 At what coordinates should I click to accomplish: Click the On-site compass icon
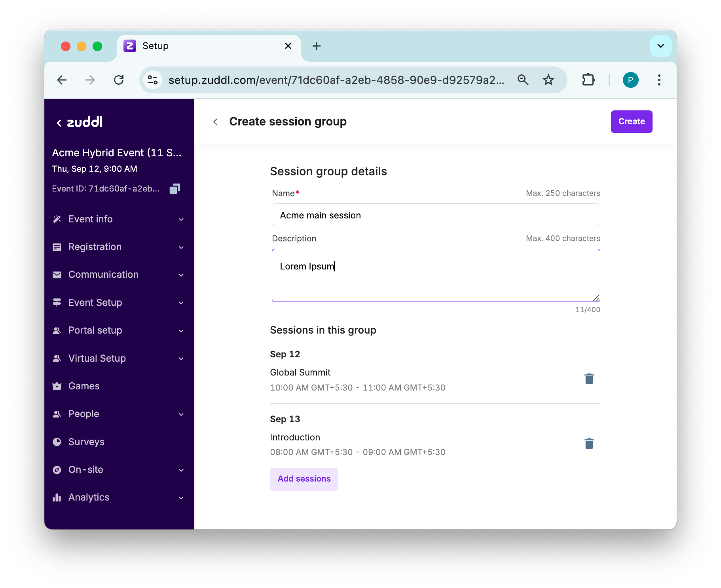point(57,470)
